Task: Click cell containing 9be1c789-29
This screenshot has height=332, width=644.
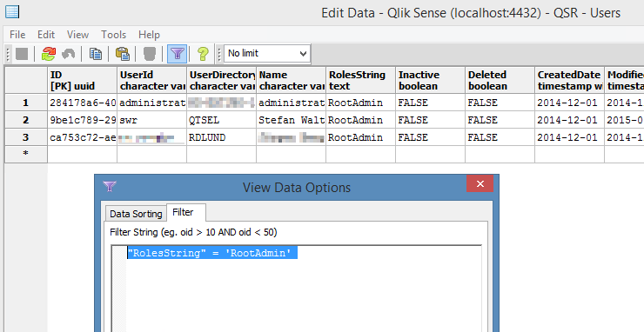Action: (x=82, y=120)
